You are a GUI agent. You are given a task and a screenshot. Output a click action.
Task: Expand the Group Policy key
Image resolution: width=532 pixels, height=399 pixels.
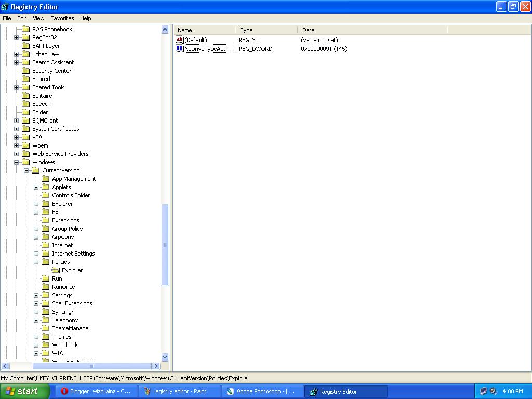coord(36,229)
